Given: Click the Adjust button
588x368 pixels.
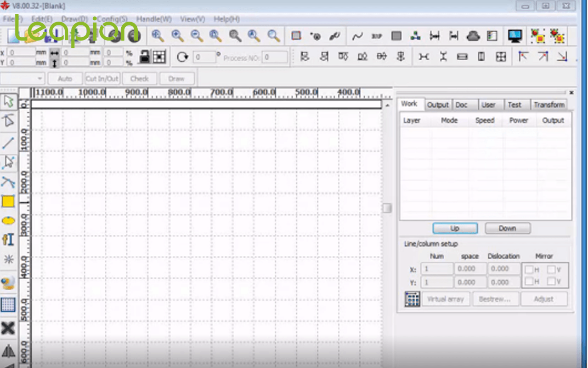Looking at the screenshot, I should click(x=544, y=299).
